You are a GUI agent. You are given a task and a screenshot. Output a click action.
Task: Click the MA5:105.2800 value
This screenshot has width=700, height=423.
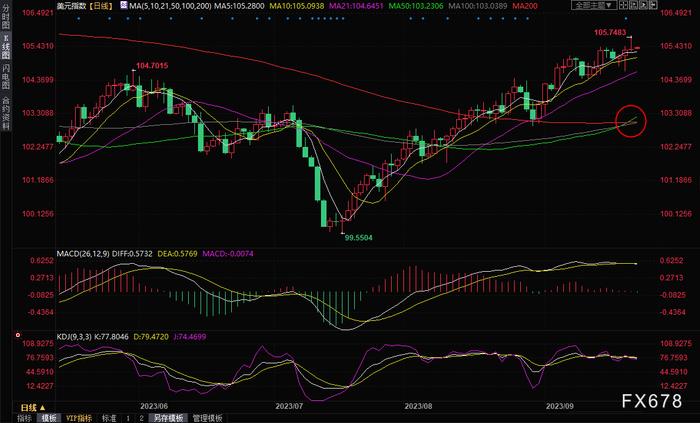tap(238, 6)
